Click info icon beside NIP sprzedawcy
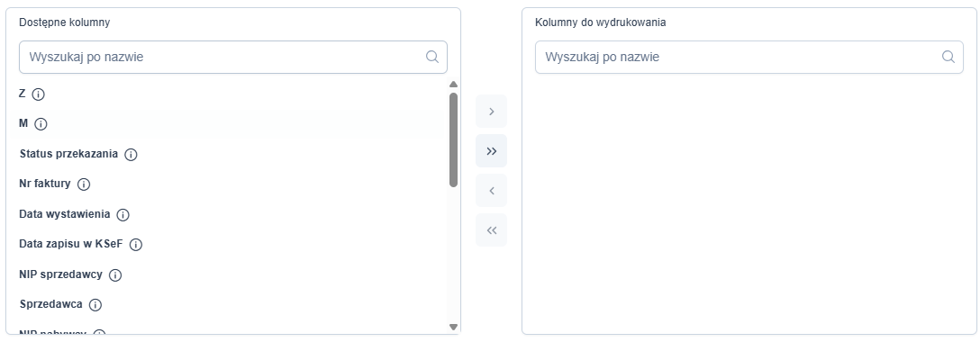Screen dimensions: 980x342 click(x=115, y=274)
